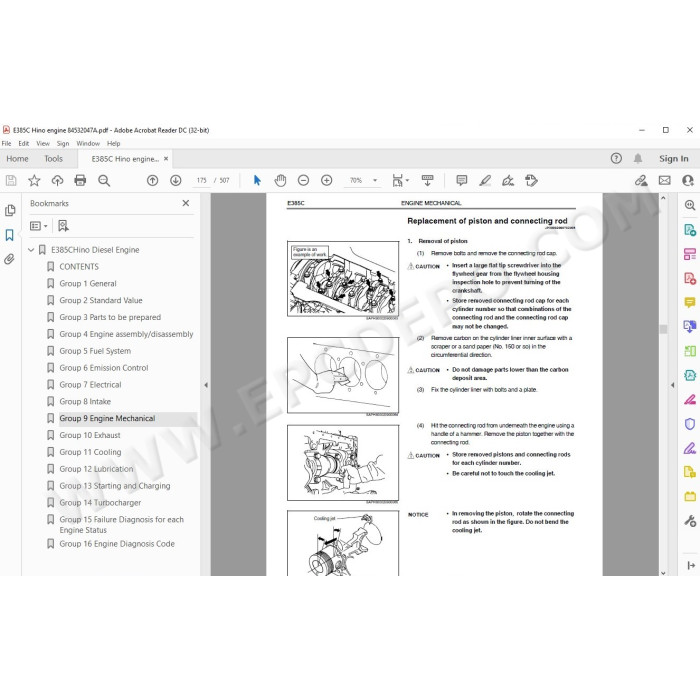Expand the right tools pane arrow

coord(672,385)
